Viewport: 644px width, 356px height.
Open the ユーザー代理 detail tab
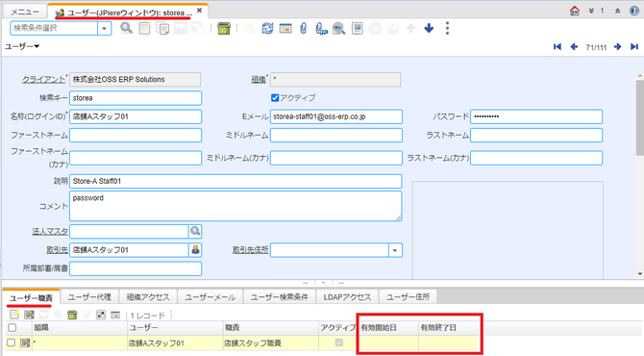point(89,296)
